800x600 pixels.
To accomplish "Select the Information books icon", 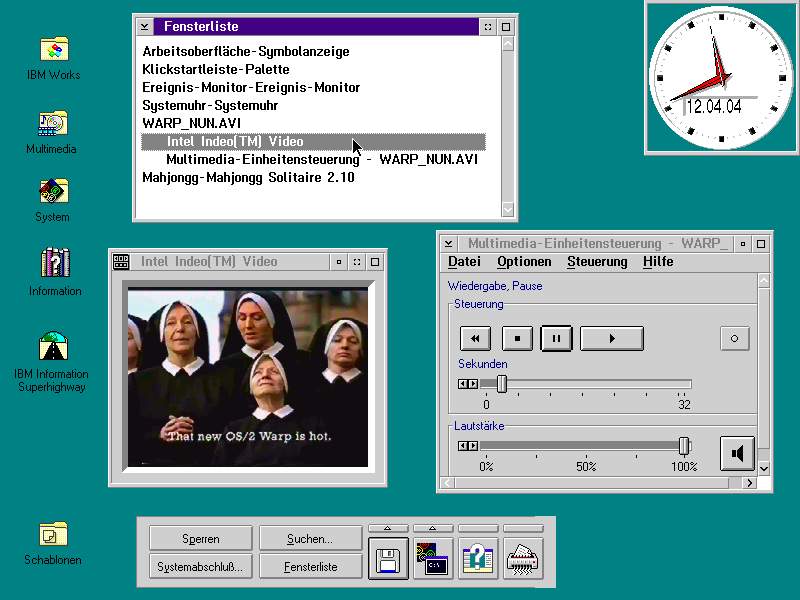I will pos(55,262).
